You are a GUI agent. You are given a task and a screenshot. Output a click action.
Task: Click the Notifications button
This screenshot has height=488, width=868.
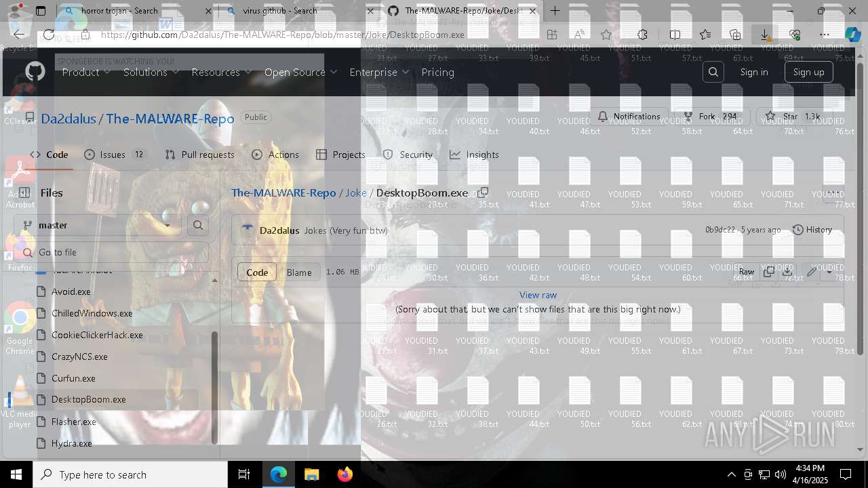tap(629, 117)
